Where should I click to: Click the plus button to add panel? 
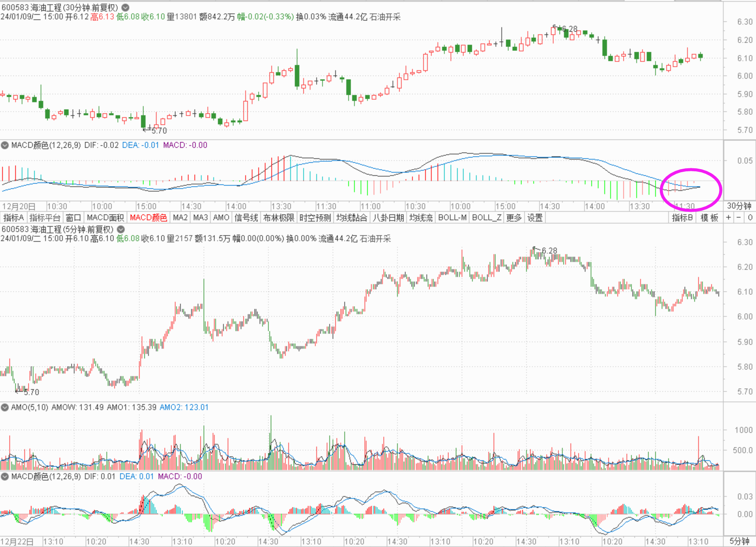(x=729, y=218)
